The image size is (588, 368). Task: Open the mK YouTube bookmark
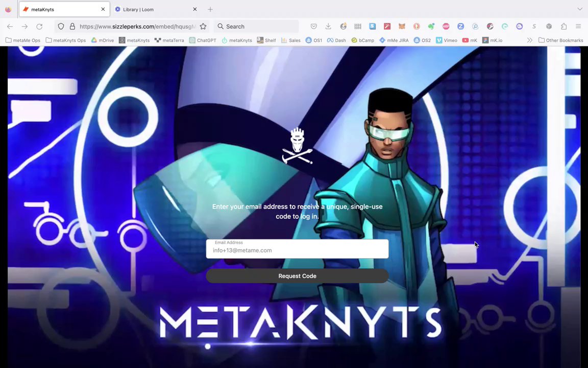[x=470, y=40]
